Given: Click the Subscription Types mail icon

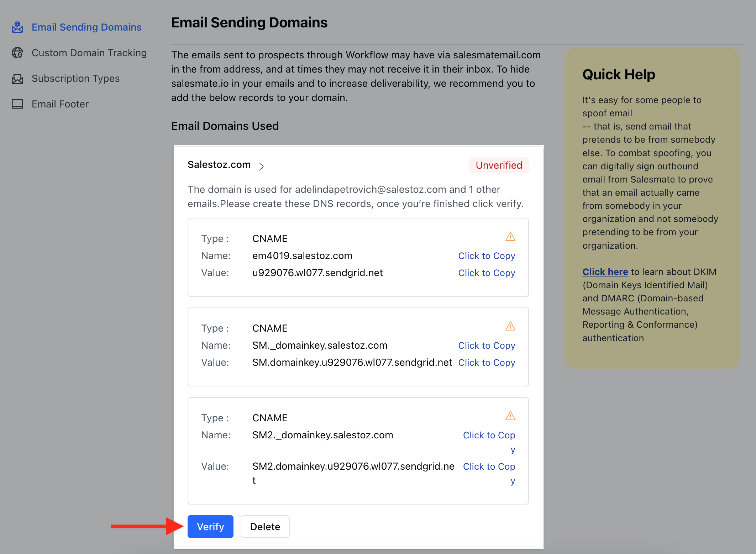Looking at the screenshot, I should pos(17,79).
